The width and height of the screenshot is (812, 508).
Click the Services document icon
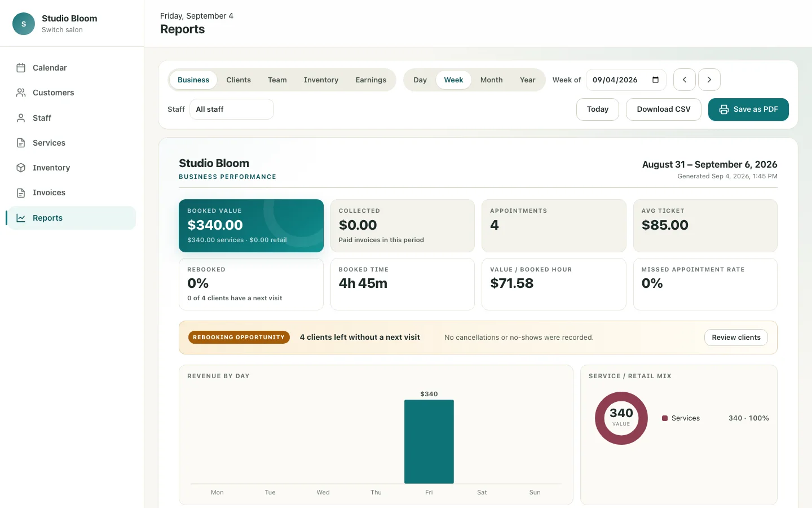coord(21,143)
